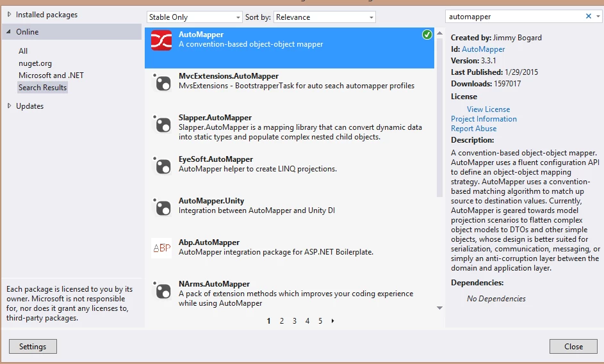
Task: Select Search Results in the tree
Action: [x=43, y=88]
